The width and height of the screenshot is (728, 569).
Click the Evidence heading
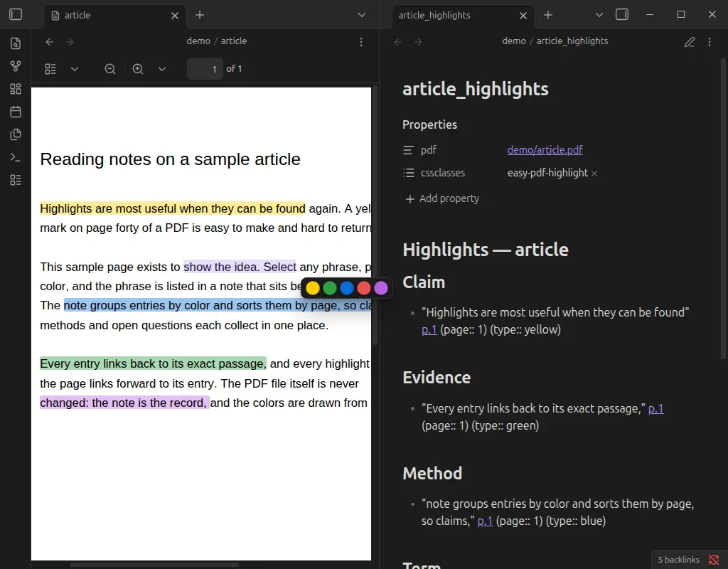(x=437, y=377)
